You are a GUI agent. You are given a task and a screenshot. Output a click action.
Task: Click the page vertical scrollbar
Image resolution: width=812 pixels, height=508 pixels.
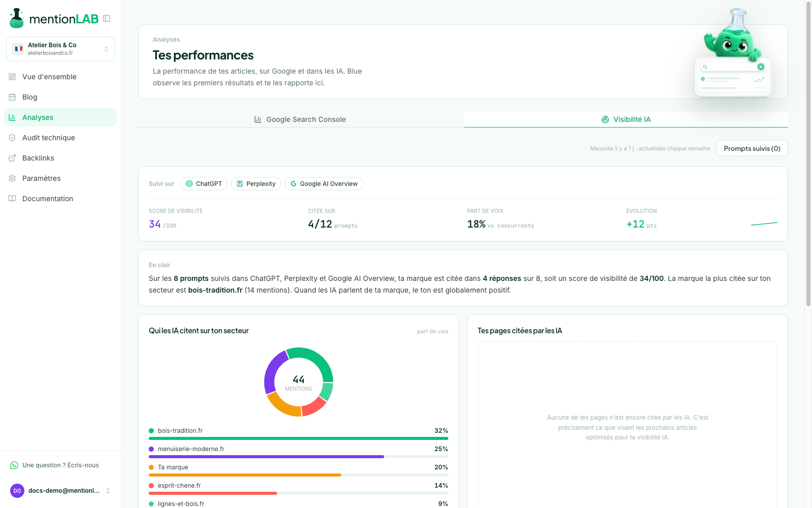[808, 153]
